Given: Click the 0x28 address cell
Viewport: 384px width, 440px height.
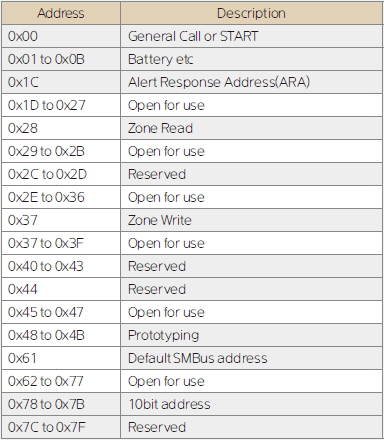Looking at the screenshot, I should tap(61, 128).
